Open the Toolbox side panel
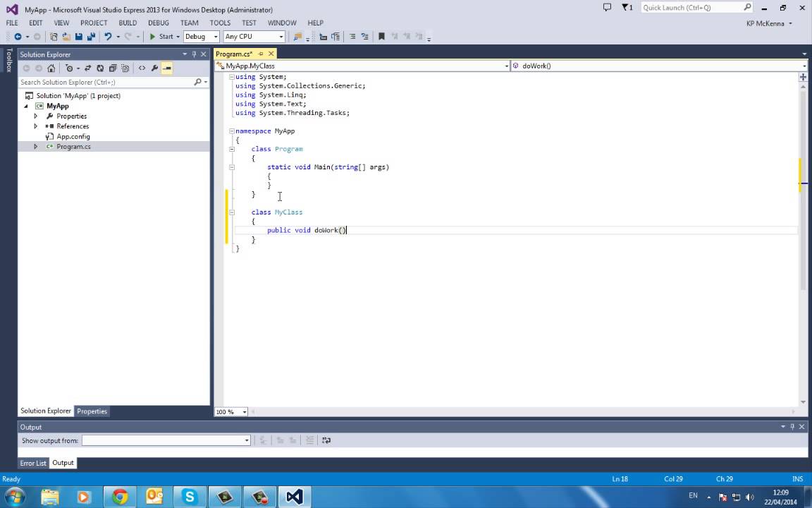Image resolution: width=812 pixels, height=508 pixels. [x=8, y=59]
